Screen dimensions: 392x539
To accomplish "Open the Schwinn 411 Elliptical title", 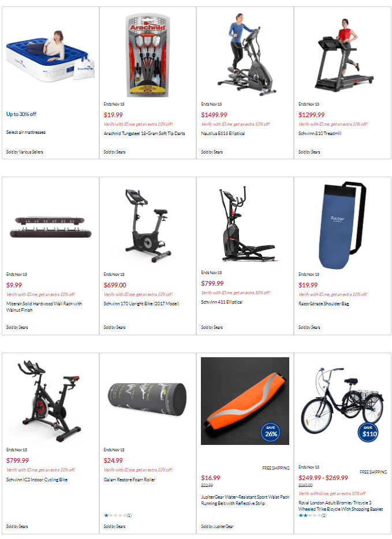I will point(222,302).
